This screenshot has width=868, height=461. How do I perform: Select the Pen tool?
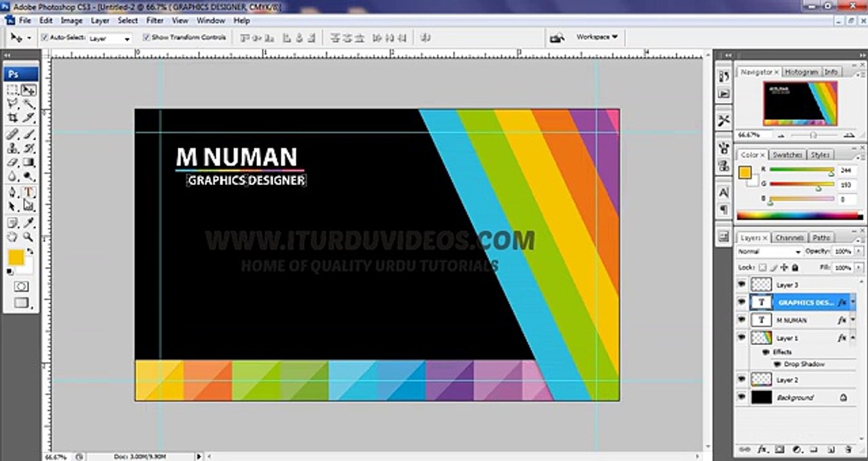tap(12, 192)
